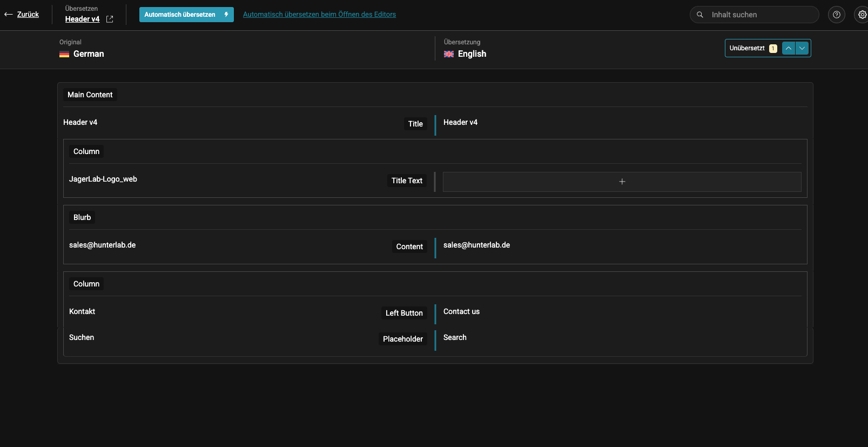The height and width of the screenshot is (447, 868).
Task: Click the lightning bolt icon
Action: [226, 15]
